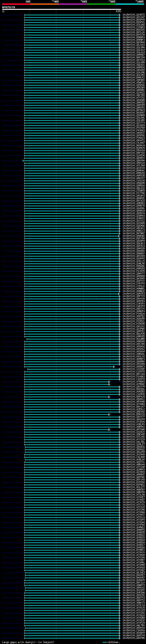Click the alignment bar beside UniRef100_P17786
The width and height of the screenshot is (146, 644).
[x=72, y=193]
